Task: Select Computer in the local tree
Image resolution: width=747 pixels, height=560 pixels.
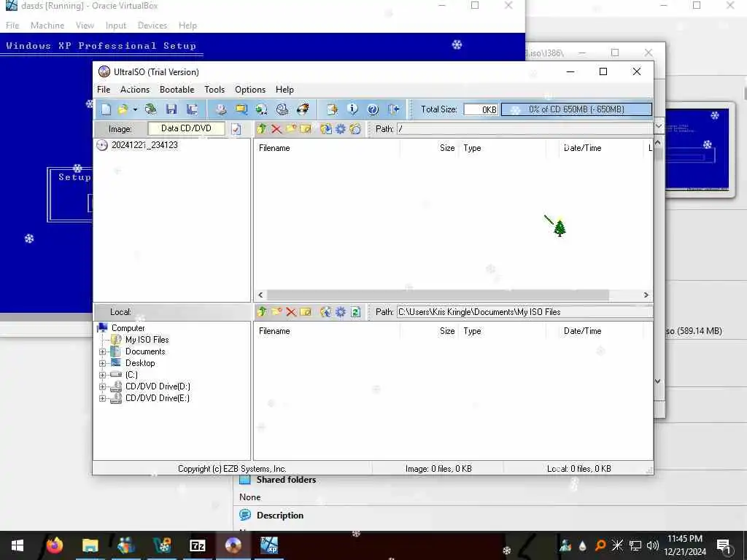Action: [x=128, y=328]
